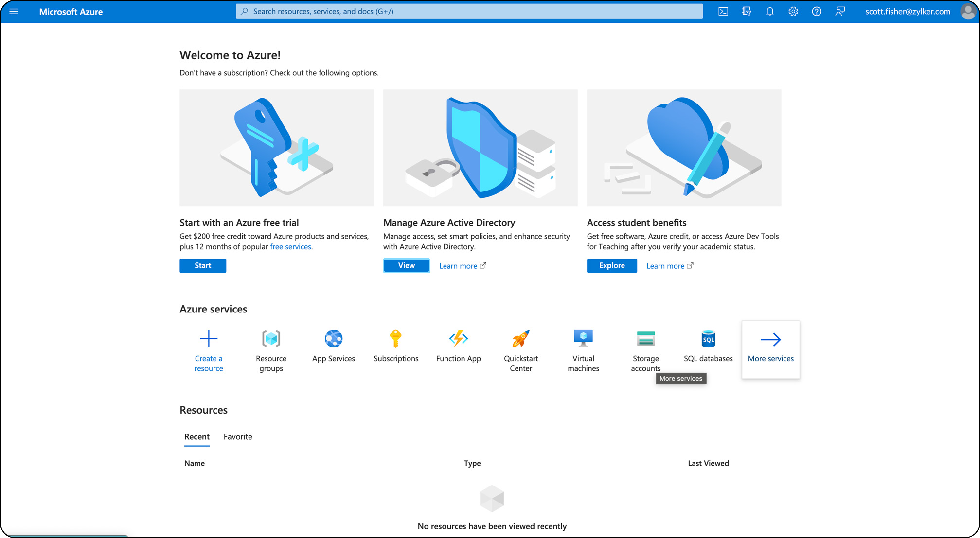
Task: Switch to the Favorite resources tab
Action: 238,436
